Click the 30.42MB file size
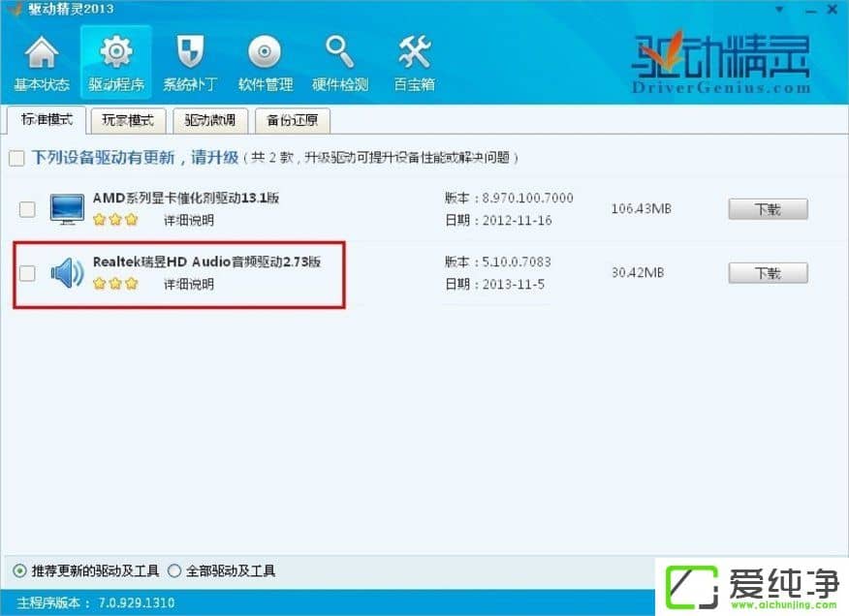Screen dimensions: 849x616 coord(638,273)
